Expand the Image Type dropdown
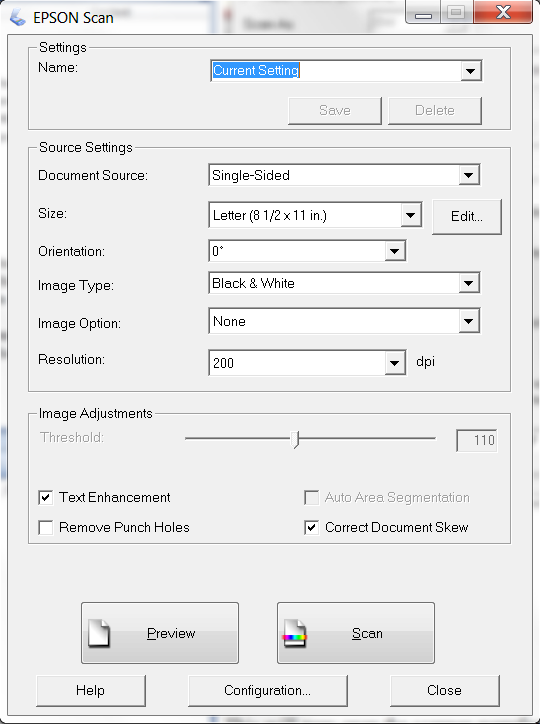 (x=344, y=283)
